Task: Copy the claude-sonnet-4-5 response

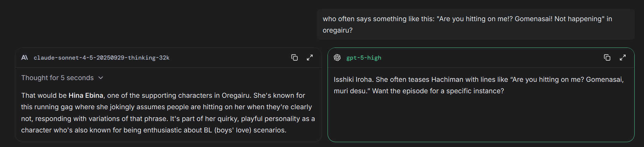Action: pyautogui.click(x=294, y=58)
